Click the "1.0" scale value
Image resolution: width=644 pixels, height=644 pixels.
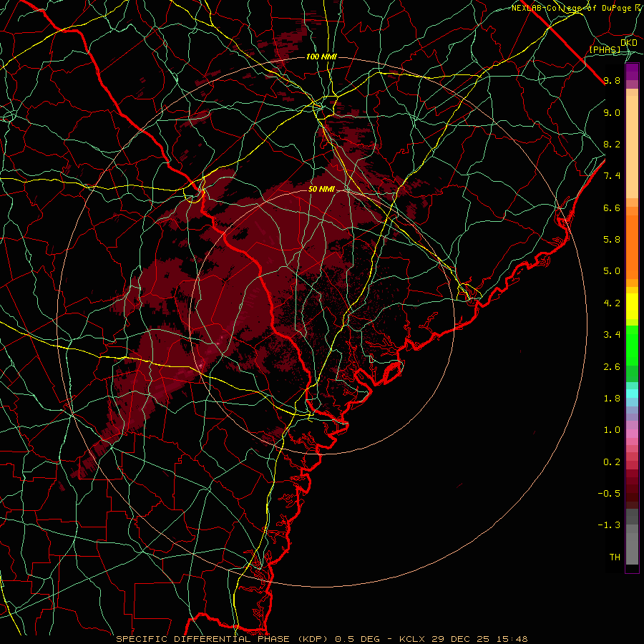[612, 430]
